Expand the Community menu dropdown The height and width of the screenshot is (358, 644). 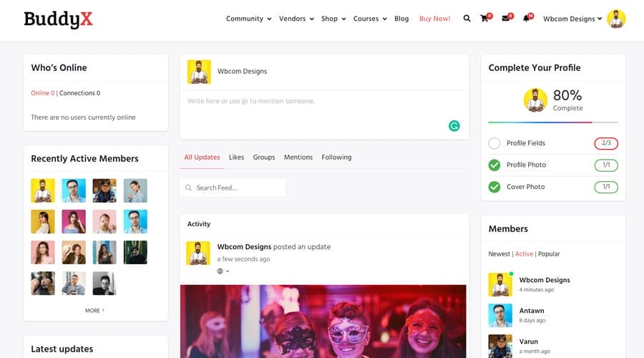tap(248, 19)
